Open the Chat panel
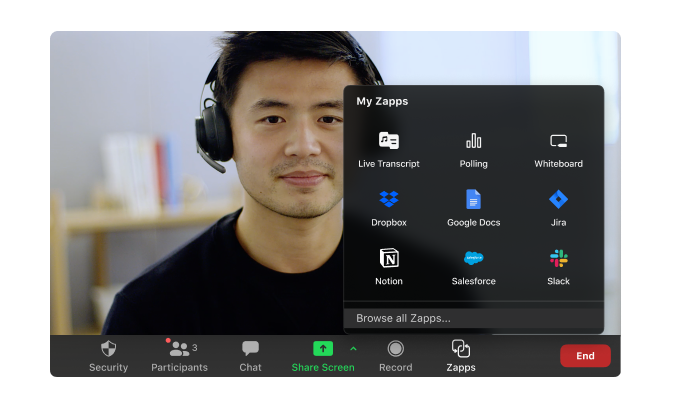Viewport: 675px width, 409px height. coord(250,356)
